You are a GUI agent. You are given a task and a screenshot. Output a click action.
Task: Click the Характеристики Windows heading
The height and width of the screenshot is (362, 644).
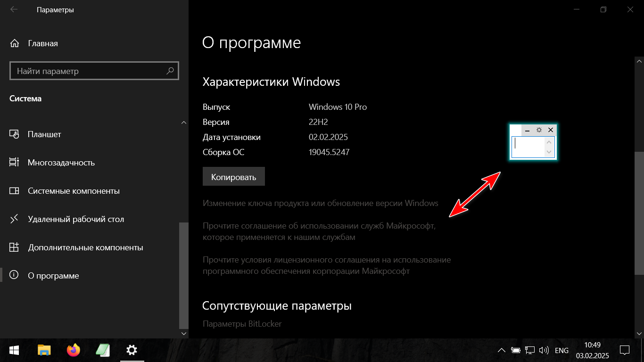pyautogui.click(x=271, y=82)
